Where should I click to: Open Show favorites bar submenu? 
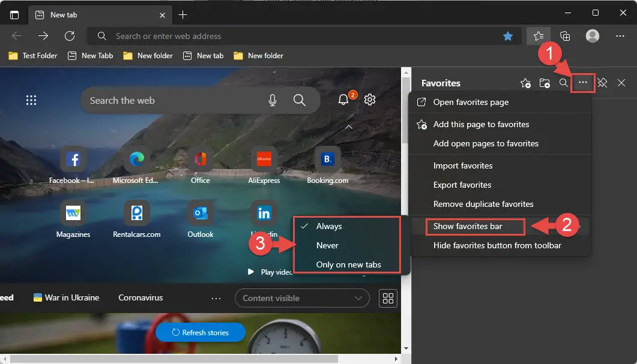pos(500,227)
